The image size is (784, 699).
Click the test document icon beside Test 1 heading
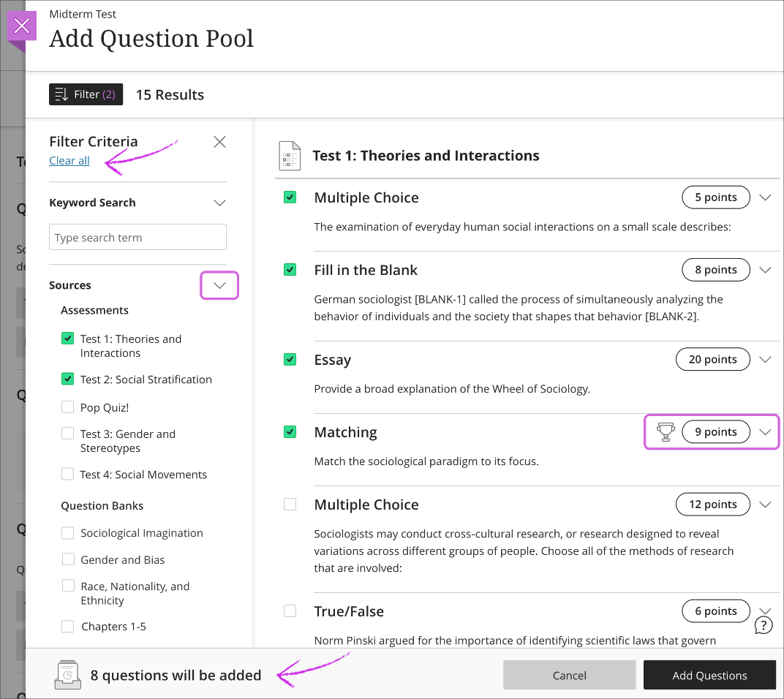tap(290, 156)
